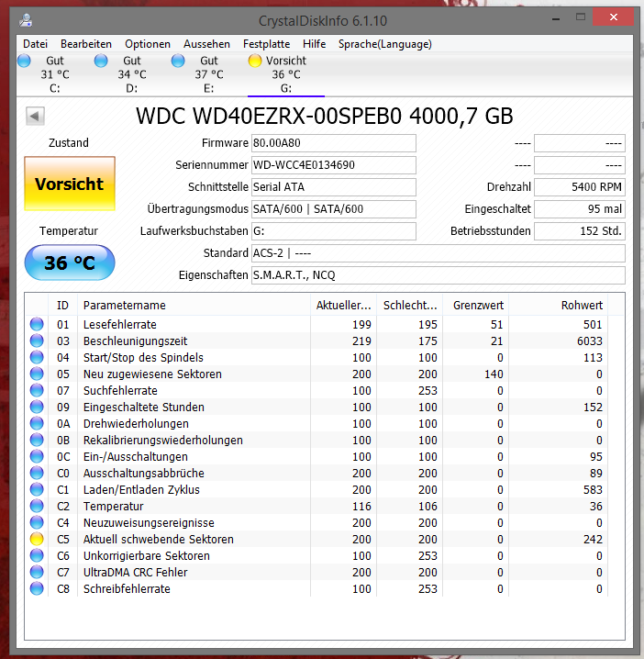Click raw value 6033 of Beschleunigungszeit
Viewport: 644px width, 659px height.
point(589,341)
